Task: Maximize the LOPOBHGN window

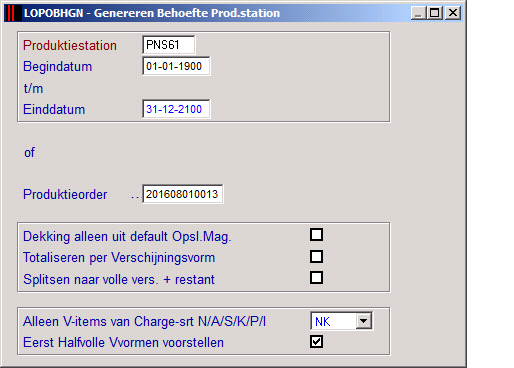Action: click(x=434, y=13)
